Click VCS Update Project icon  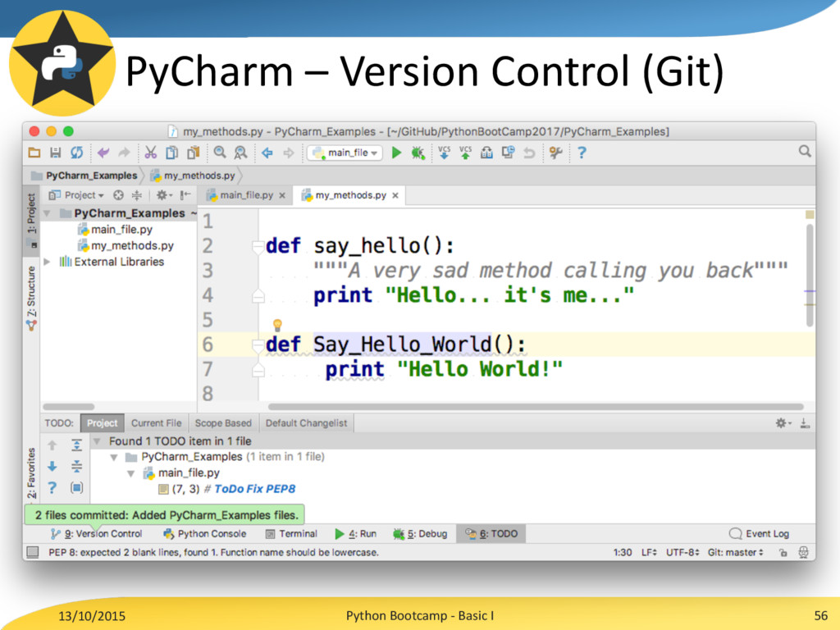tap(444, 153)
